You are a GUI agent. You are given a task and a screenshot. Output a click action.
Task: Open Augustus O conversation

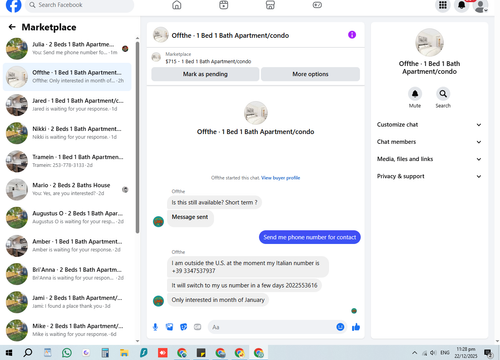pyautogui.click(x=67, y=217)
